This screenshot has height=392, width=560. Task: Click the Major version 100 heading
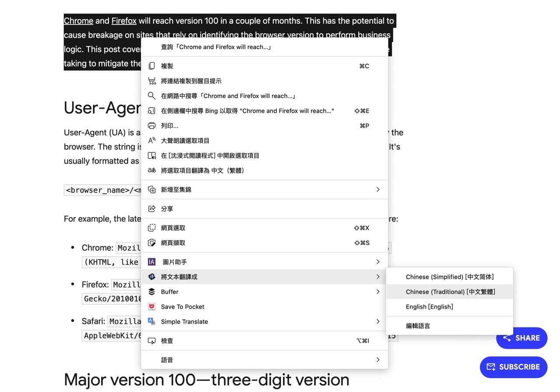tap(206, 380)
